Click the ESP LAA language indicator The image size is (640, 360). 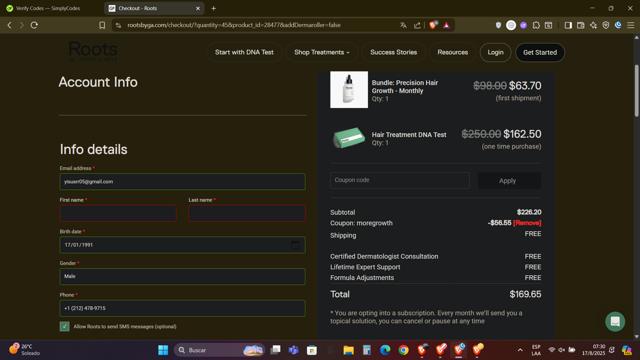[536, 350]
